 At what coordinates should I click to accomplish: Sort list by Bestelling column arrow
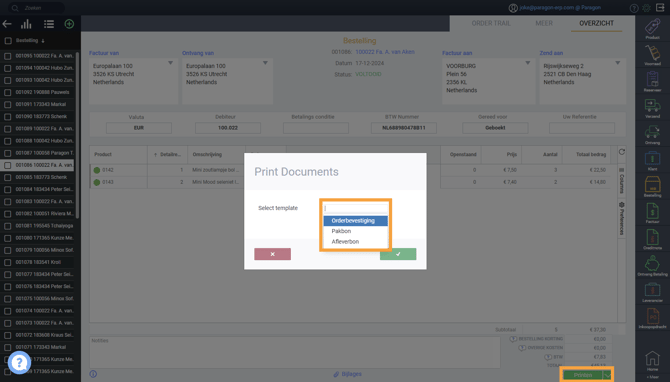43,41
